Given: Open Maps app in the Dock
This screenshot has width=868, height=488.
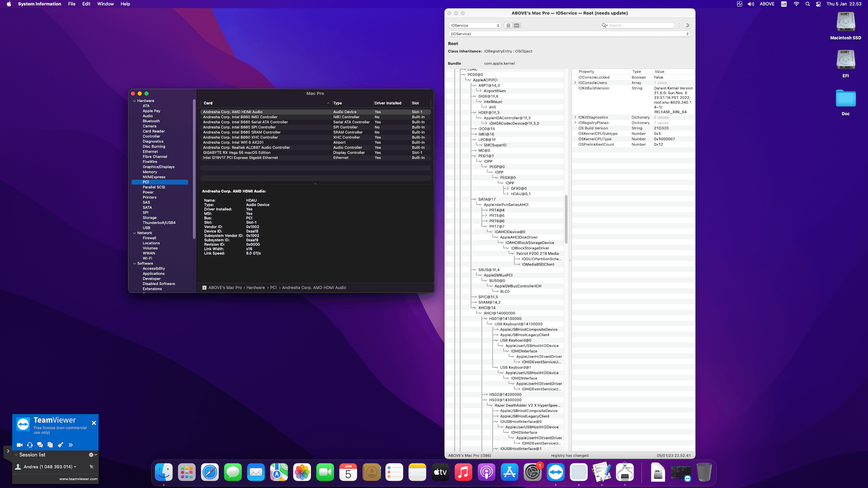Looking at the screenshot, I should 279,473.
